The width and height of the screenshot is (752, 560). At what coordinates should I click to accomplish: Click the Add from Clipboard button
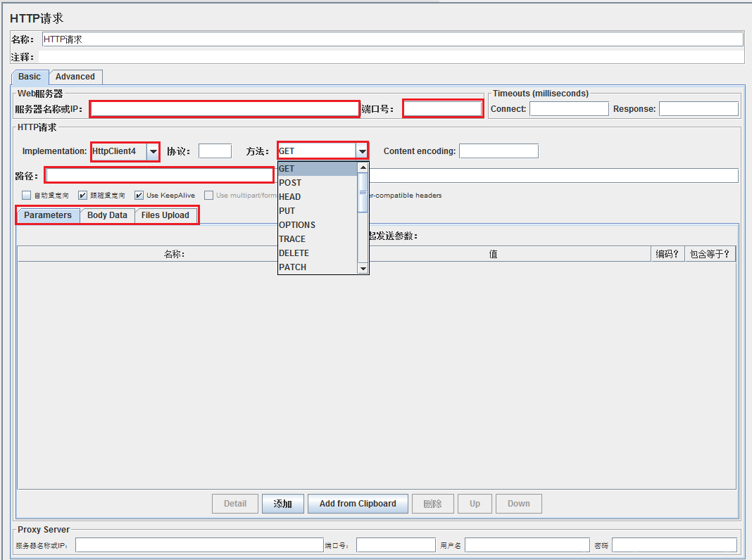358,504
